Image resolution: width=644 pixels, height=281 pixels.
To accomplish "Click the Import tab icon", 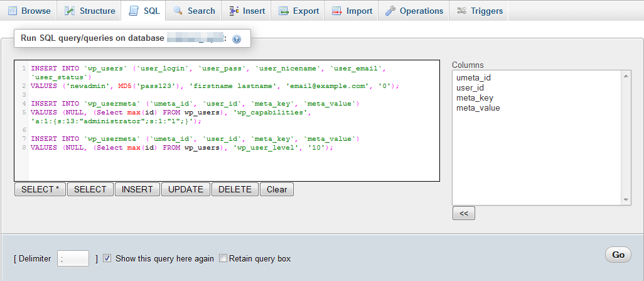I will pos(337,11).
